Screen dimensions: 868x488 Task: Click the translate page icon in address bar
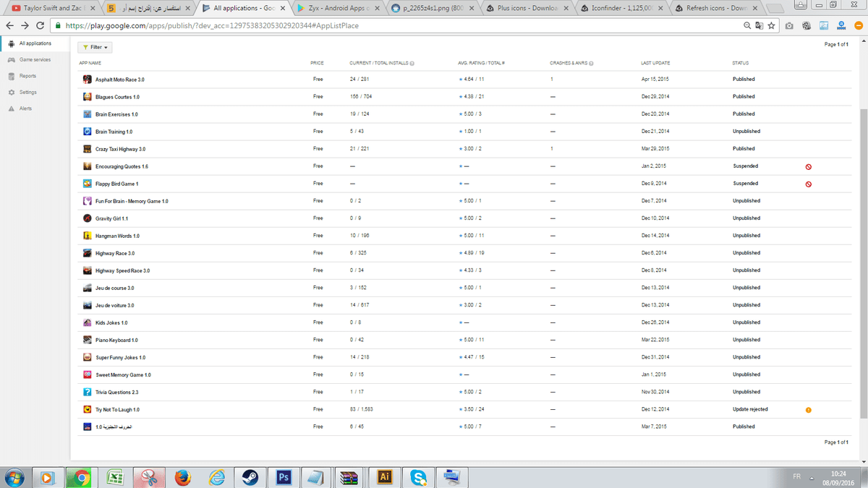click(759, 25)
